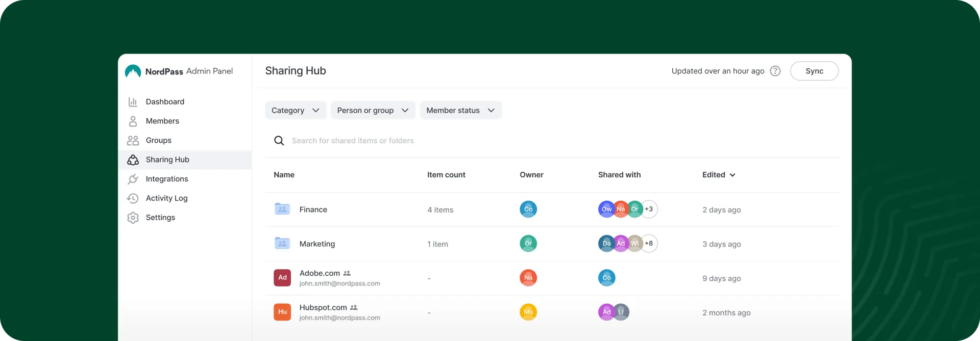
Task: Open the Member status filter
Action: (x=460, y=111)
